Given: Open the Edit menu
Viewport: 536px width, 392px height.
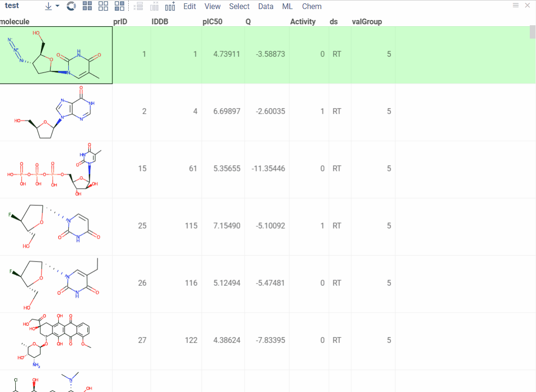Looking at the screenshot, I should pyautogui.click(x=190, y=7).
